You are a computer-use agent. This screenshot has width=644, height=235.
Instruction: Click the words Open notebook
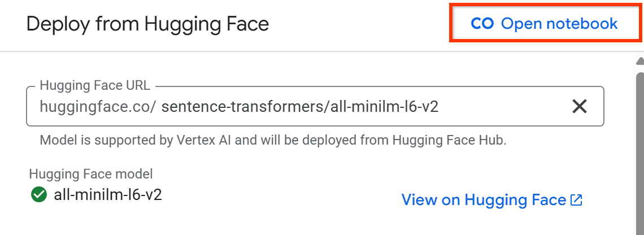559,24
